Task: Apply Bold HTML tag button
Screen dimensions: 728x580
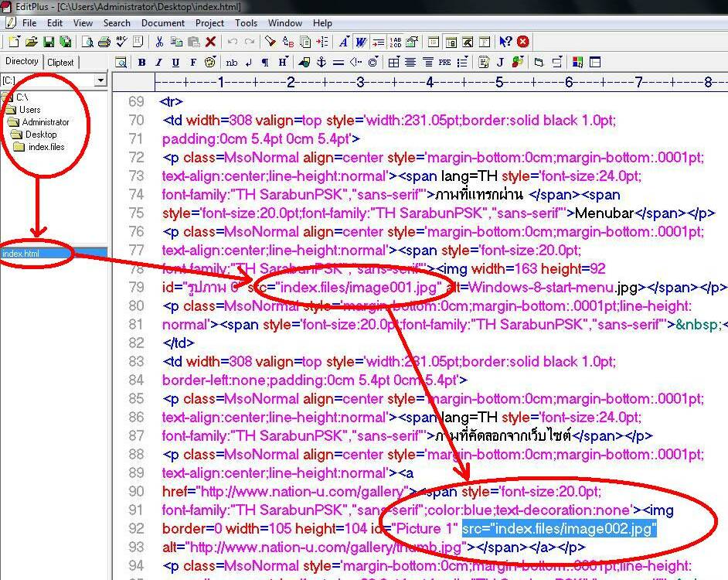Action: coord(142,62)
